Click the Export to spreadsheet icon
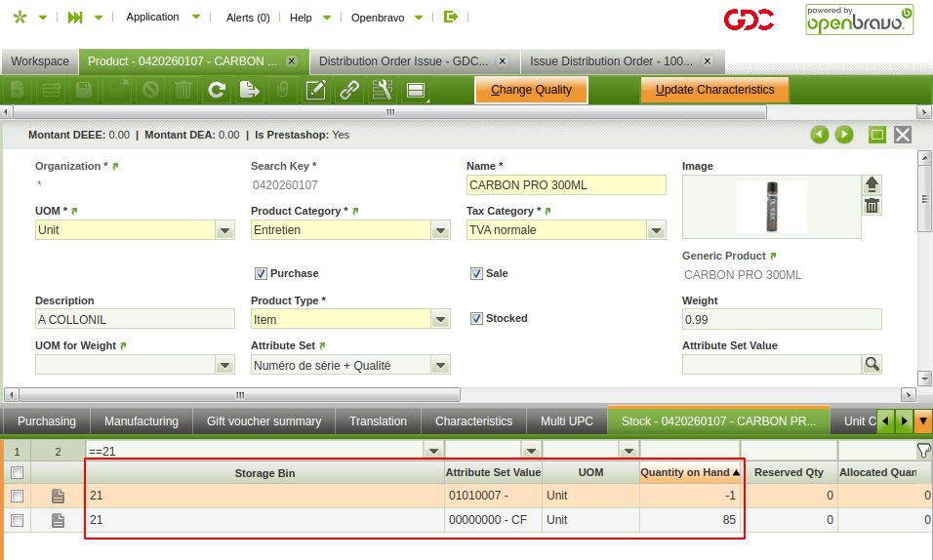 pos(250,91)
